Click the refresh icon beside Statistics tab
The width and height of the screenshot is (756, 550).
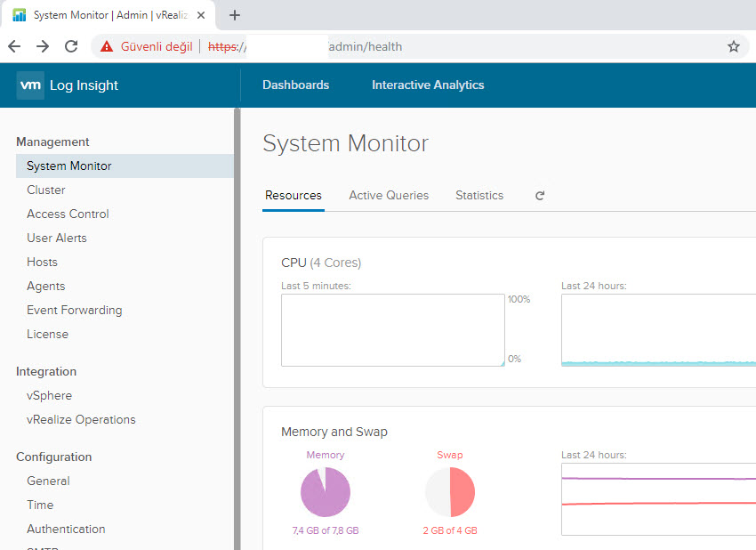(540, 196)
